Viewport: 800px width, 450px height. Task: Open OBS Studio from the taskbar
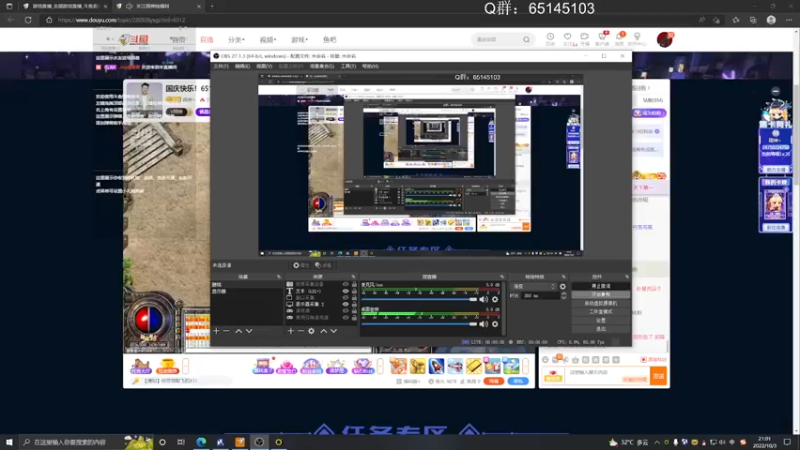259,442
